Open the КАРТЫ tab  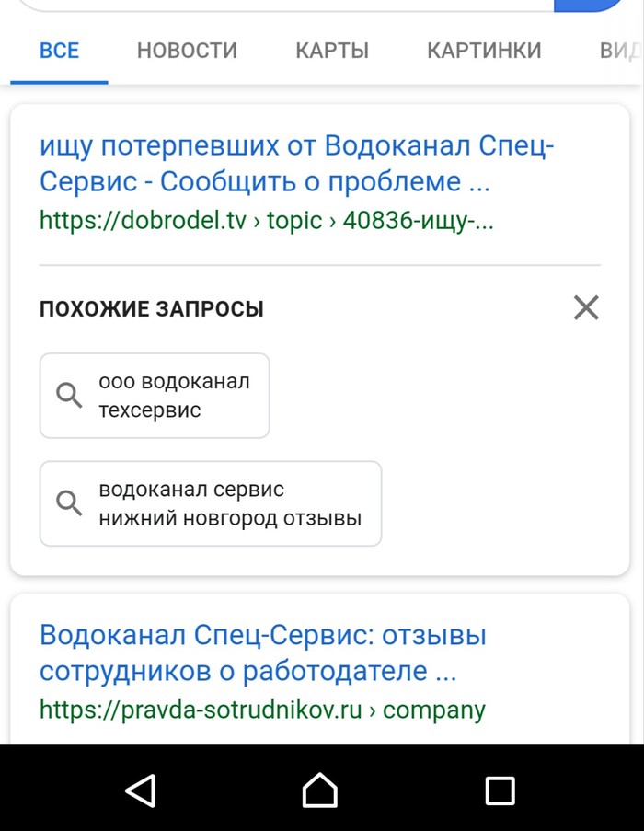click(x=332, y=52)
